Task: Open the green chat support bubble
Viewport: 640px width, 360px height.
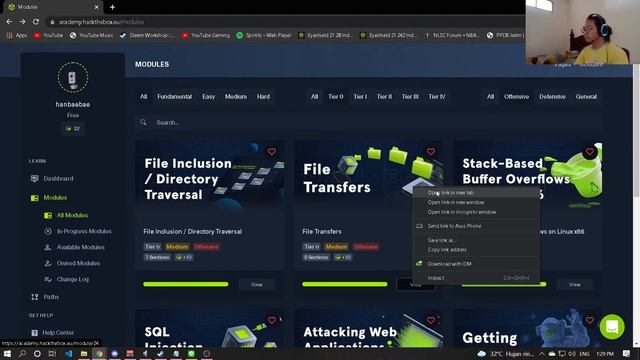Action: coord(612,327)
